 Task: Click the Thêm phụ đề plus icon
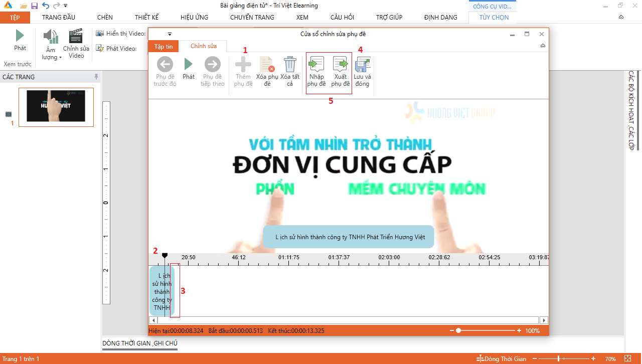coord(243,64)
